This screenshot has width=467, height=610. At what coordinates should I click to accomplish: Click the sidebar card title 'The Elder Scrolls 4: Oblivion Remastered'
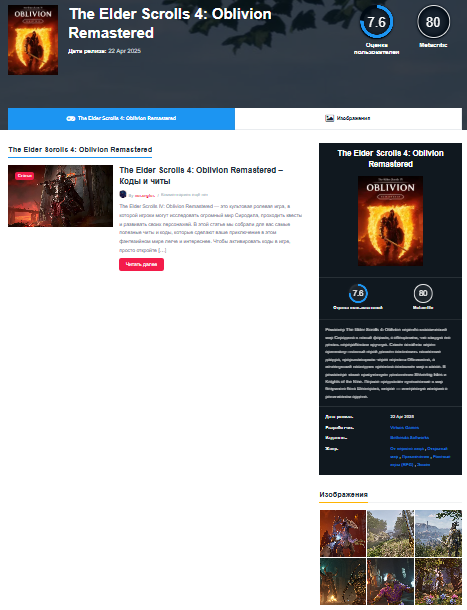[390, 158]
